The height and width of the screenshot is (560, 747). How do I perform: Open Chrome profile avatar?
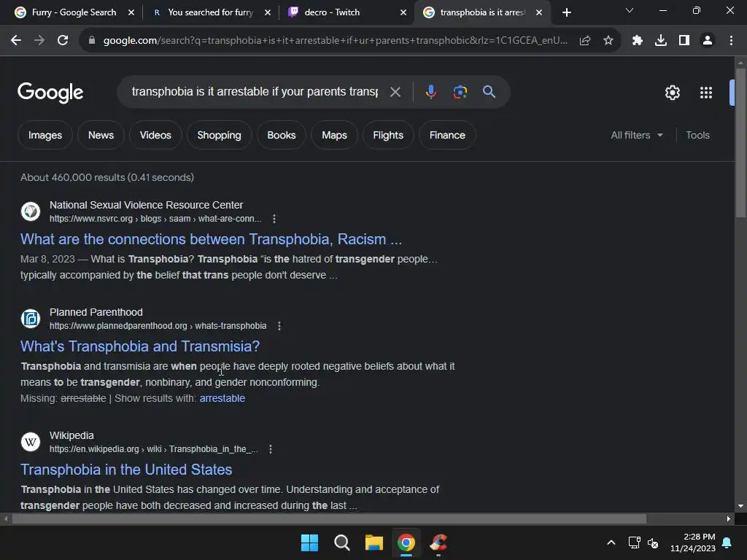point(708,41)
